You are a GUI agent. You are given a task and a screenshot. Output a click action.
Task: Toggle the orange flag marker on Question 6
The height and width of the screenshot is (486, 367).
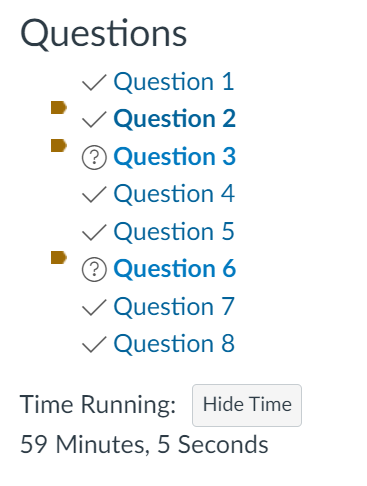[x=59, y=258]
